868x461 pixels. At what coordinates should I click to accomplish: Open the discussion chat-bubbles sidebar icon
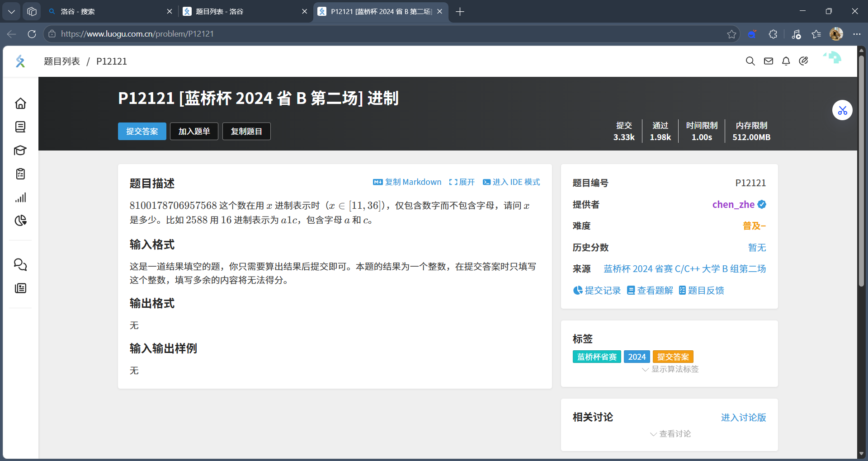[x=20, y=264]
